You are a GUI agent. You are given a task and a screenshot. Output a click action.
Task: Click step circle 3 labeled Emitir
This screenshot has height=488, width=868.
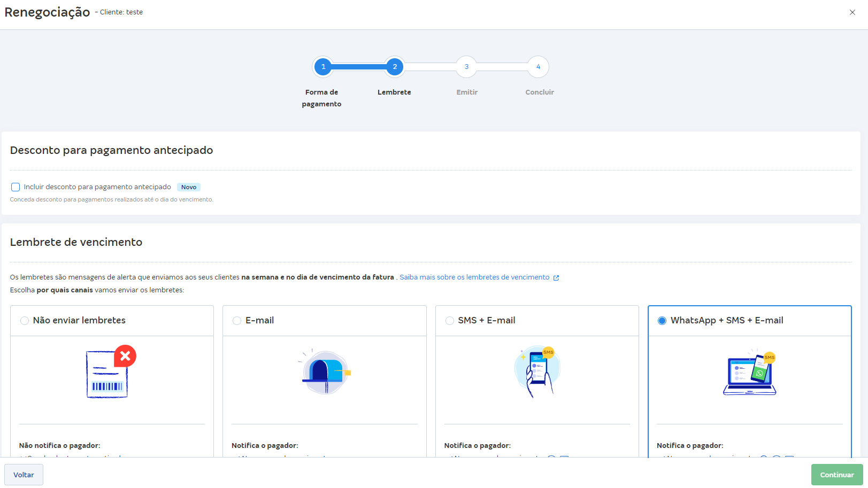(466, 67)
